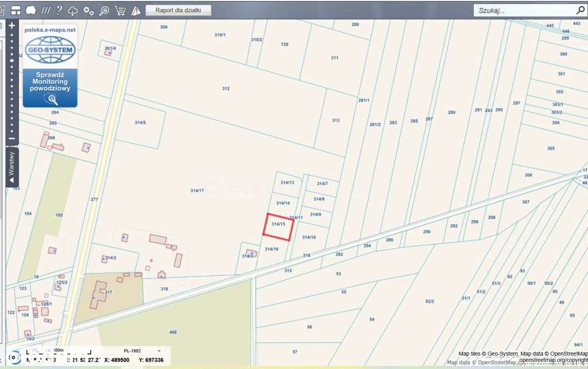Click the layout panels icon in toolbar

point(16,10)
